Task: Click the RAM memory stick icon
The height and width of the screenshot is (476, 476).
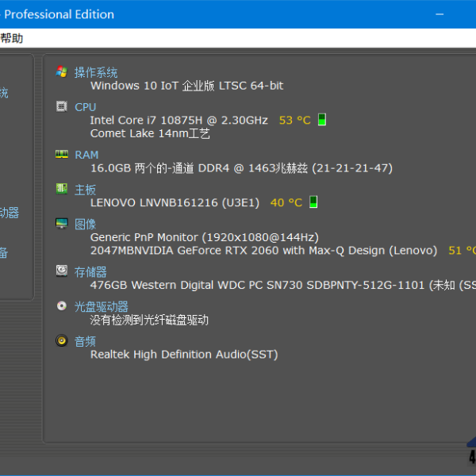Action: 62,154
